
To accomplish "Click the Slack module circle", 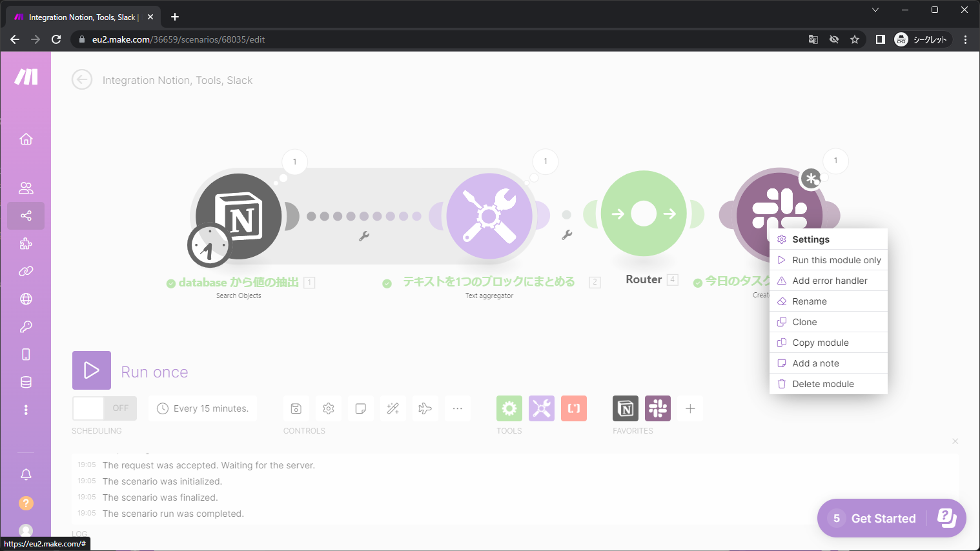I will pos(780,215).
